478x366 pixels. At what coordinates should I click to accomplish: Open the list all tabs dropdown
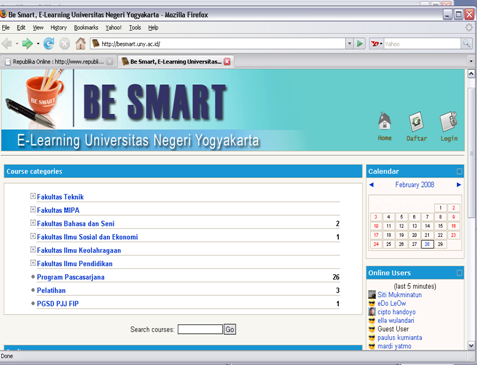[x=471, y=61]
